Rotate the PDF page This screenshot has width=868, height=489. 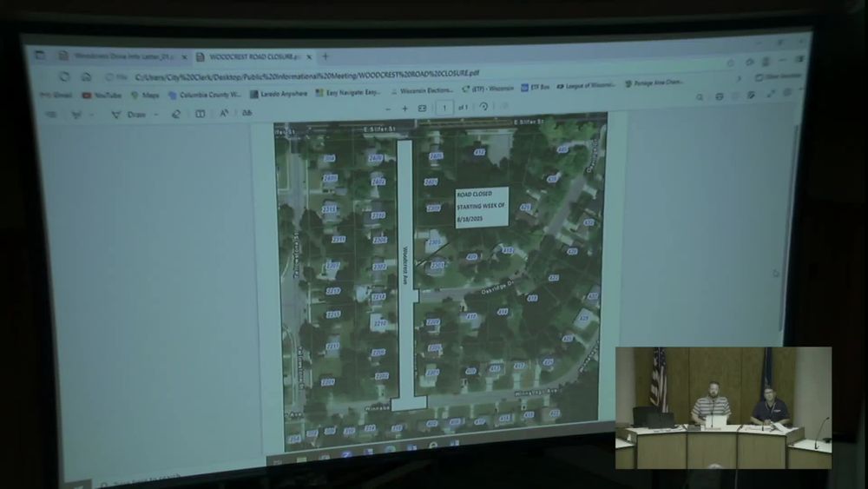tap(483, 106)
